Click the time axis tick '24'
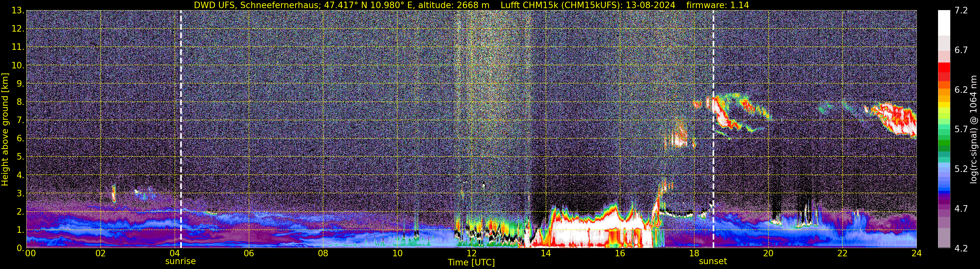Image resolution: width=980 pixels, height=269 pixels. click(x=917, y=254)
